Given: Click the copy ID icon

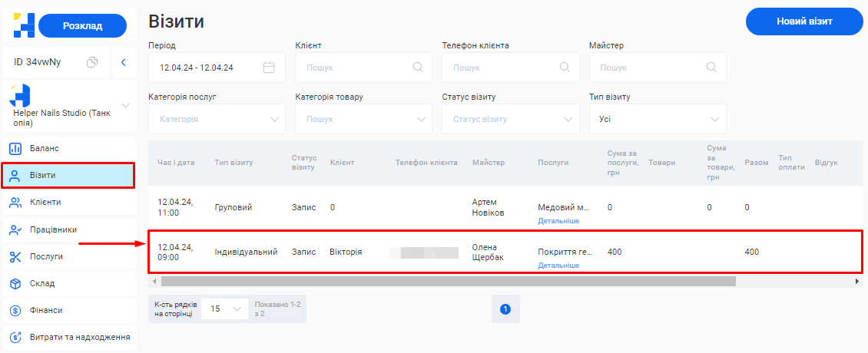Looking at the screenshot, I should tap(92, 62).
